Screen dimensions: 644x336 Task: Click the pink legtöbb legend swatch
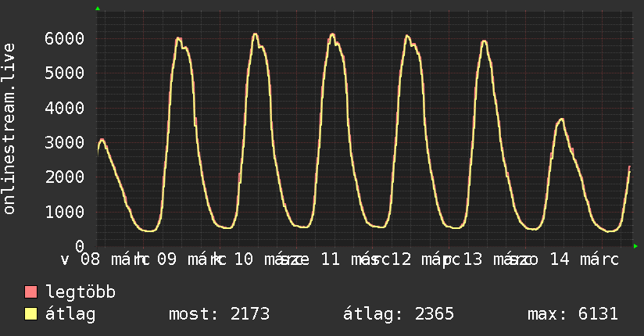tap(30, 291)
